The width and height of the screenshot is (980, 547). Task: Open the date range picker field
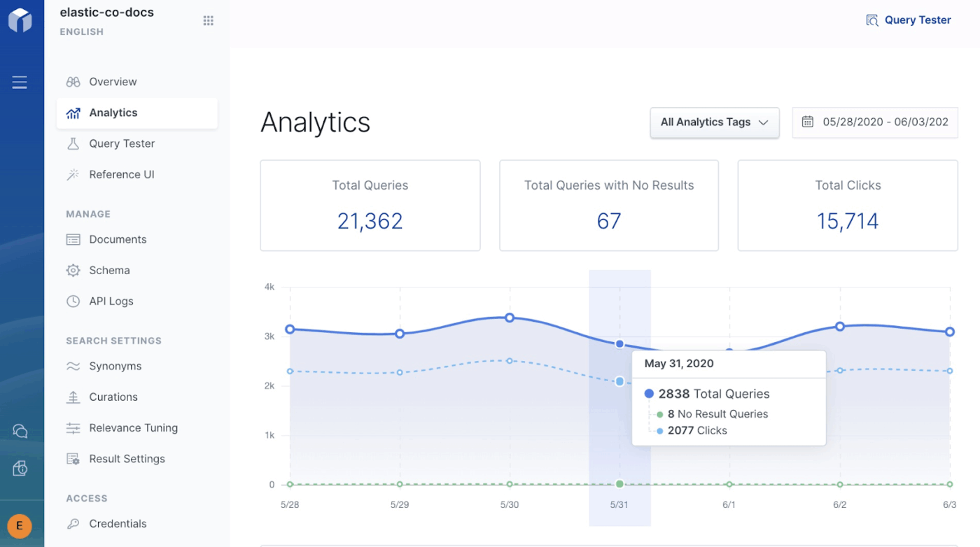point(875,122)
